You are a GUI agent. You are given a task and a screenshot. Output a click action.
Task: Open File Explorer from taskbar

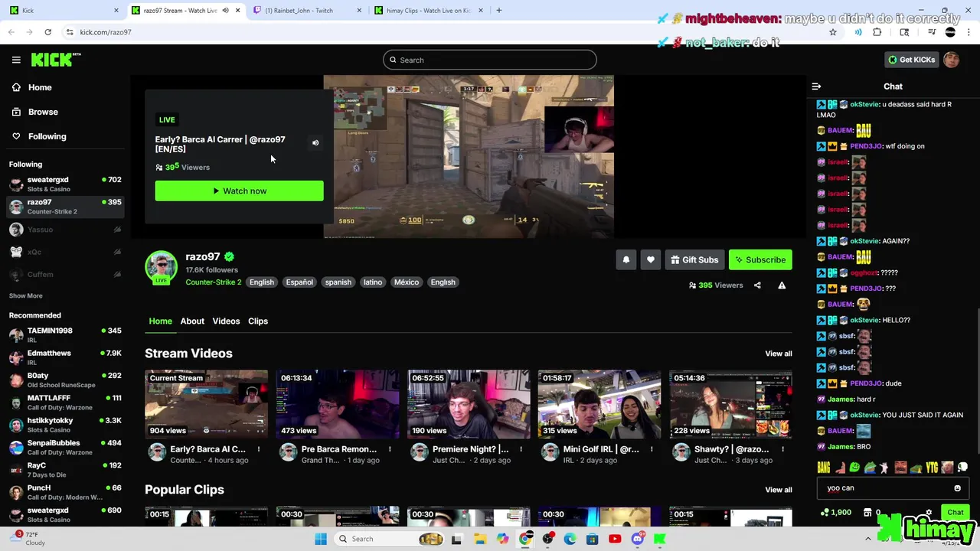click(x=480, y=539)
